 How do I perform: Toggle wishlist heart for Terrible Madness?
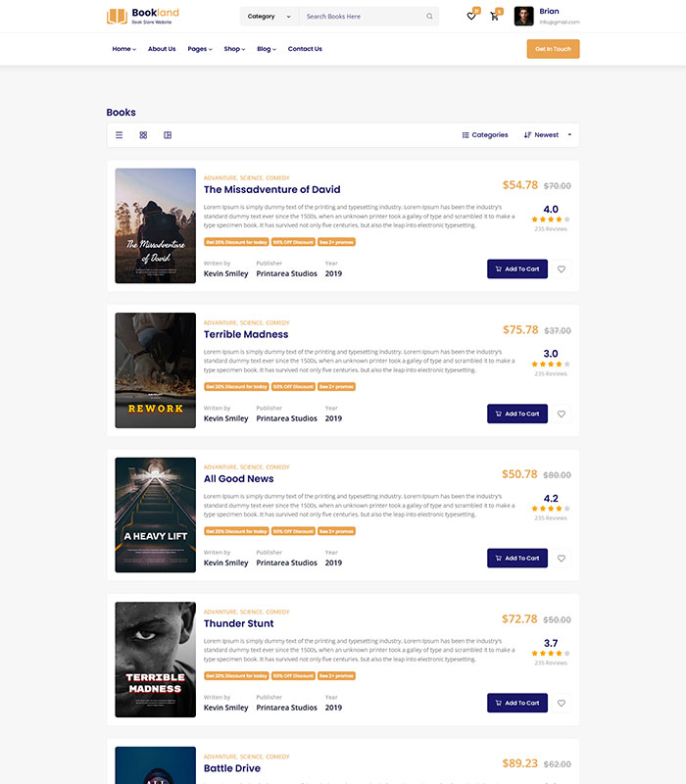click(x=562, y=414)
